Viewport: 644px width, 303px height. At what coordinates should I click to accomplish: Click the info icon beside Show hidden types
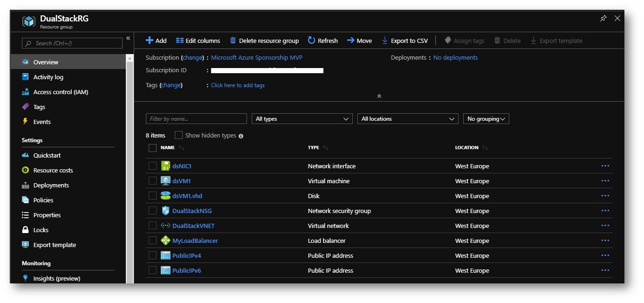pyautogui.click(x=241, y=136)
